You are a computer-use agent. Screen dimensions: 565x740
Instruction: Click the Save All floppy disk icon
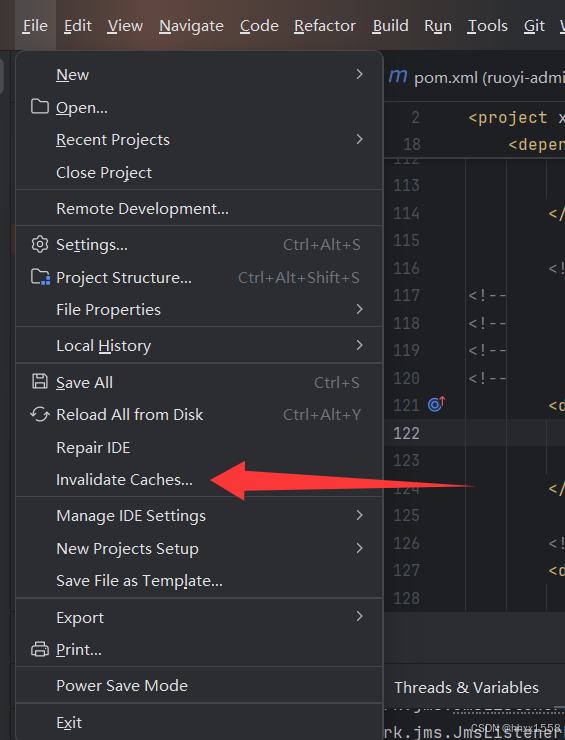click(40, 381)
